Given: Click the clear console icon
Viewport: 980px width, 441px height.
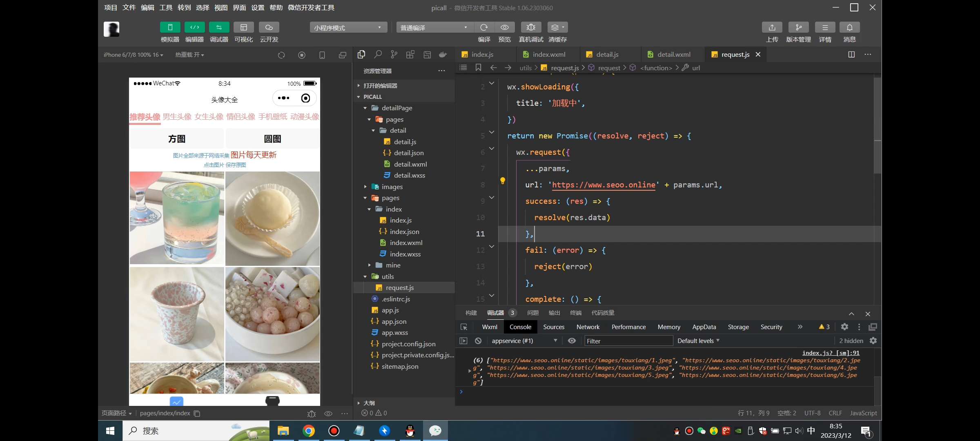Looking at the screenshot, I should (x=478, y=341).
